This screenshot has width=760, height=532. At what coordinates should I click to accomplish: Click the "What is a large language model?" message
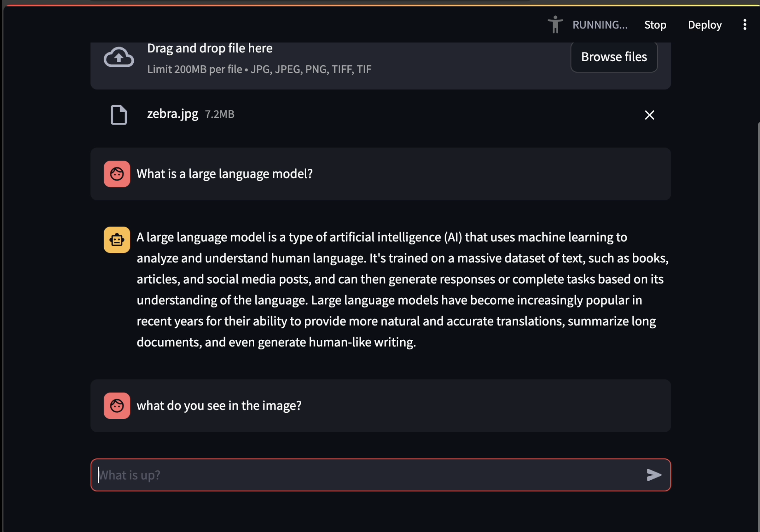(224, 174)
